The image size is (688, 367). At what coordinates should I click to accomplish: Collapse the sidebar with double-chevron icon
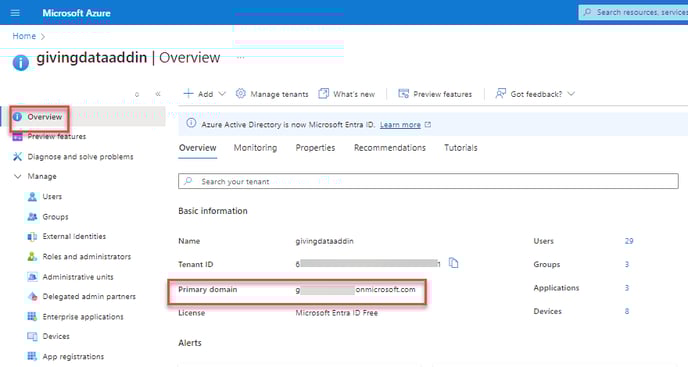[x=158, y=94]
